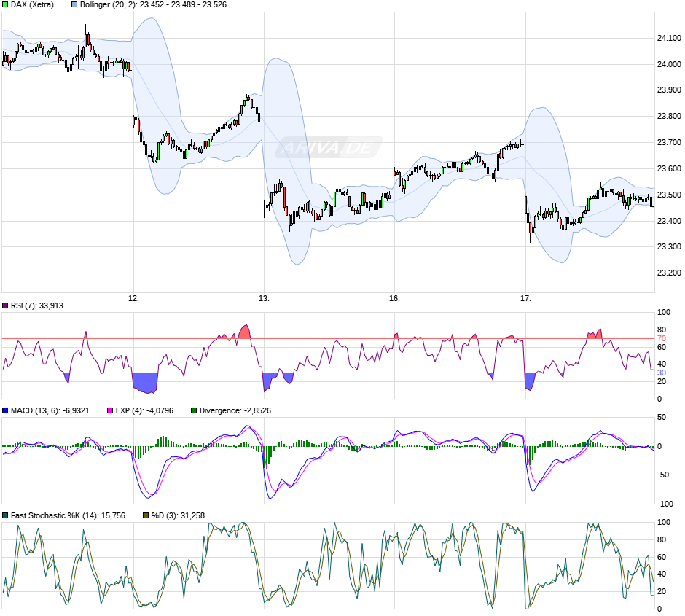Click the 24.100 price axis label
This screenshot has height=616, width=685.
point(669,39)
